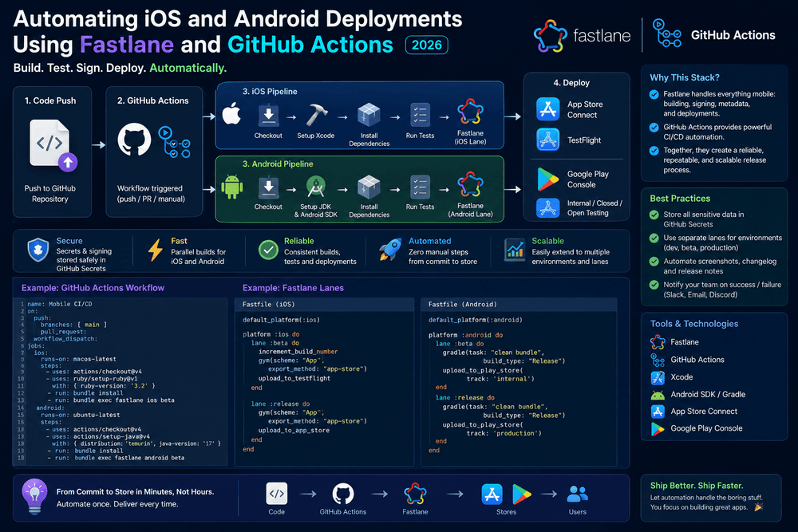798x532 pixels.
Task: Click the 'Example: Fastlane Lanes' heading
Action: pos(293,288)
